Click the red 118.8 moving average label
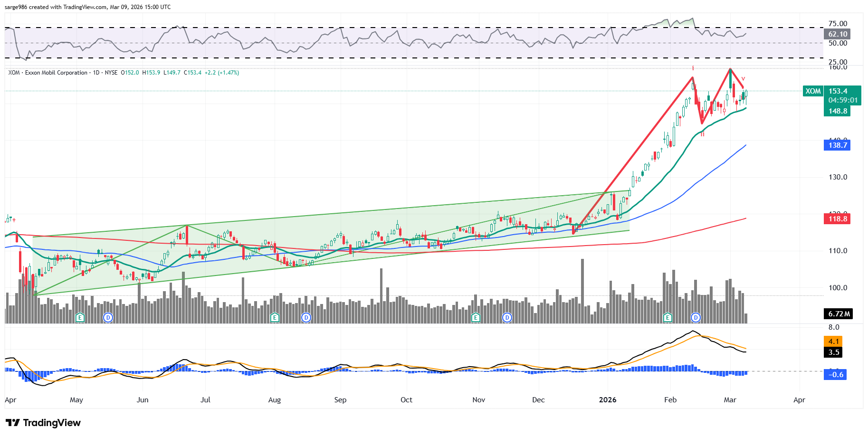 coord(837,219)
